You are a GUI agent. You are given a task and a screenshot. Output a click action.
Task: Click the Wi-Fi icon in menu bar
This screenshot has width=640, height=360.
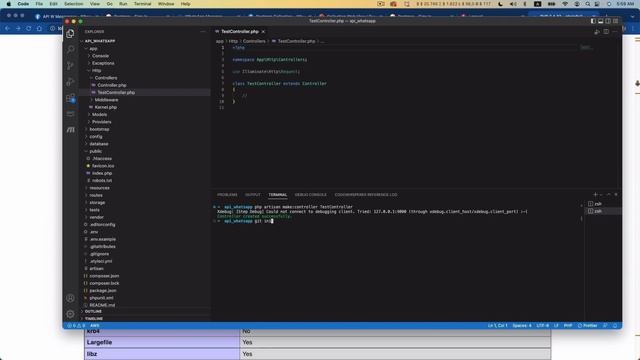click(x=565, y=4)
